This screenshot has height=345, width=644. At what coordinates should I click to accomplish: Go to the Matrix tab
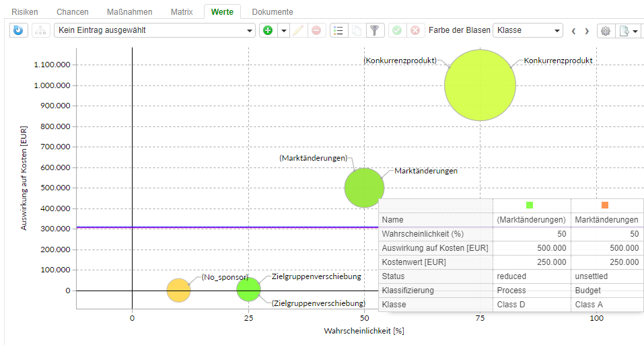point(182,12)
